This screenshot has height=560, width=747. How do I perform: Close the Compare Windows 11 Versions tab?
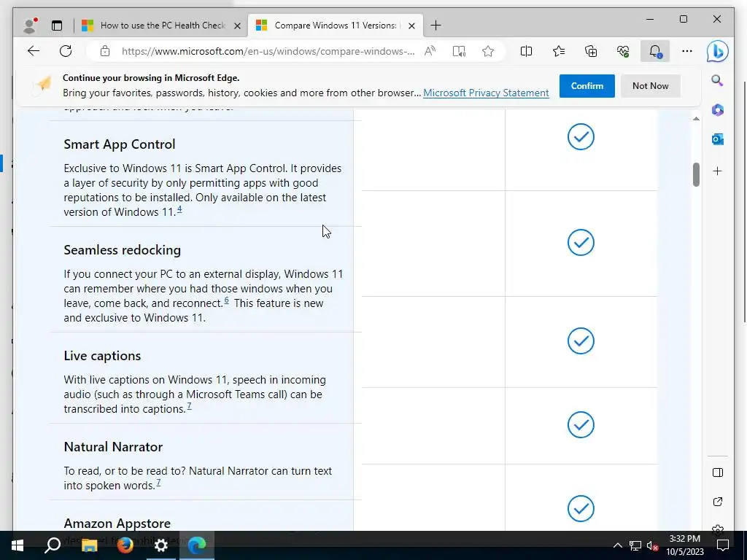(x=412, y=26)
